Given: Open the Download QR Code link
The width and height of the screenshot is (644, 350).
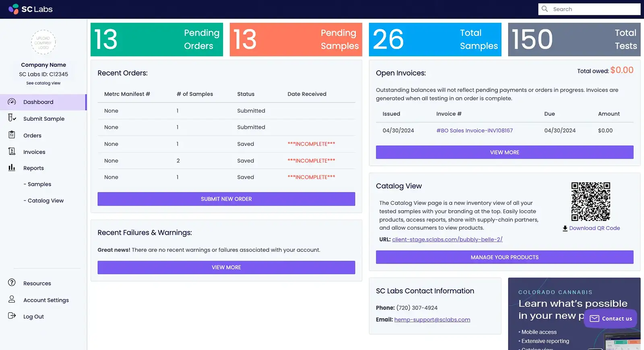Looking at the screenshot, I should click(594, 228).
